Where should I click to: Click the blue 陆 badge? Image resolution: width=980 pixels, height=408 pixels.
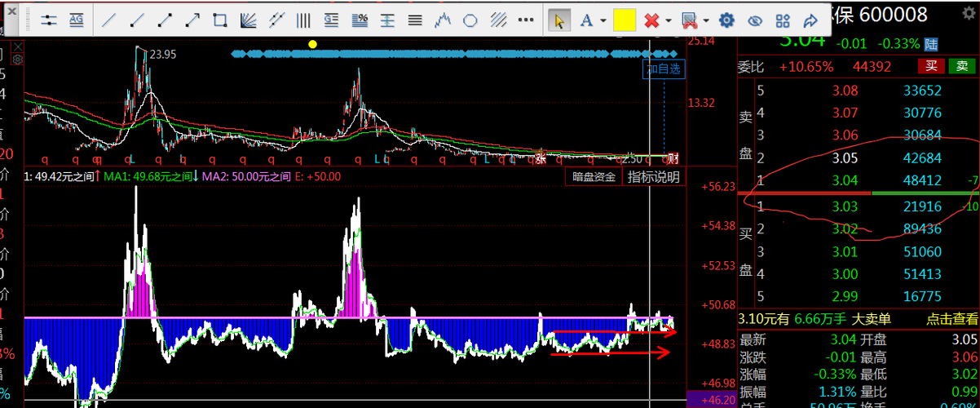[932, 43]
